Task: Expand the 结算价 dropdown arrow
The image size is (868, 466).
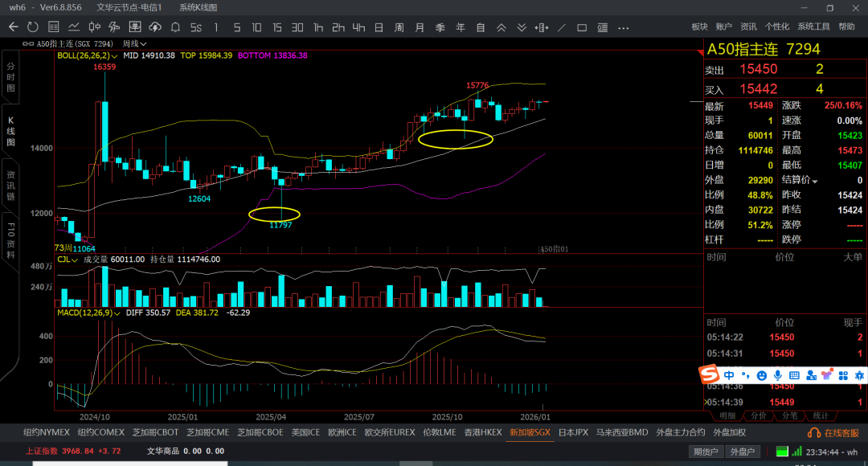Action: 815,181
